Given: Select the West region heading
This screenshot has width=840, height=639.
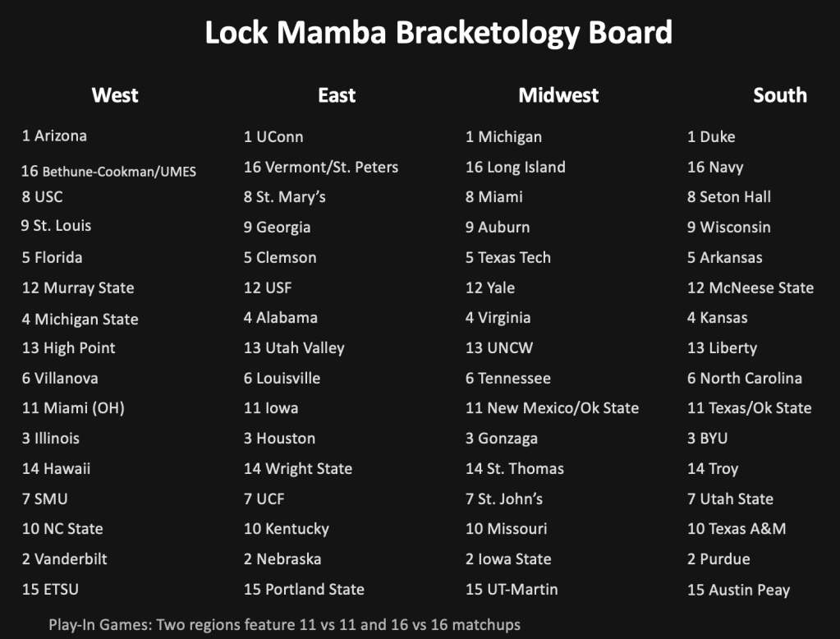Looking at the screenshot, I should [x=115, y=95].
